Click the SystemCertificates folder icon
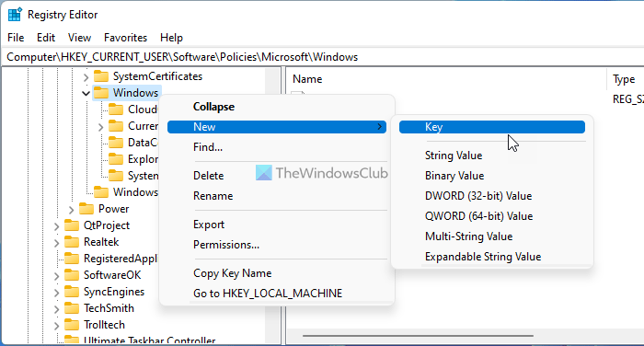 pyautogui.click(x=101, y=76)
